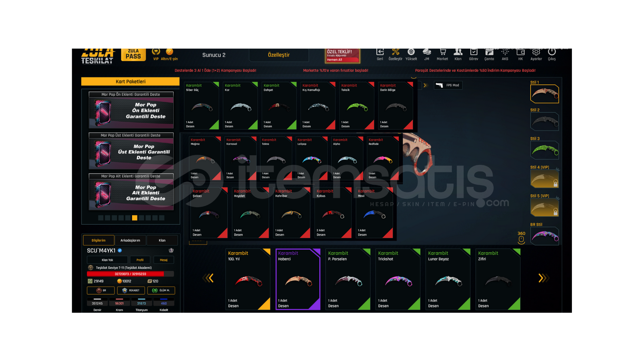Click the Krom resource count 96301
The height and width of the screenshot is (362, 644).
[x=119, y=303]
